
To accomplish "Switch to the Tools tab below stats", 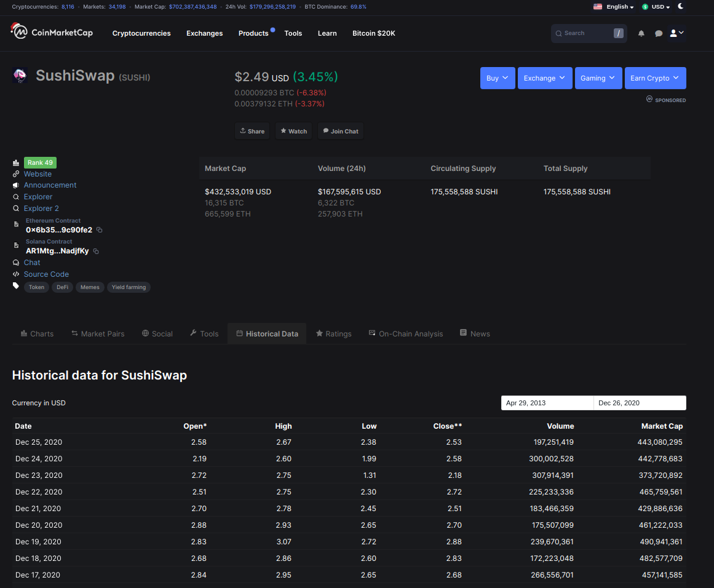I will [204, 334].
